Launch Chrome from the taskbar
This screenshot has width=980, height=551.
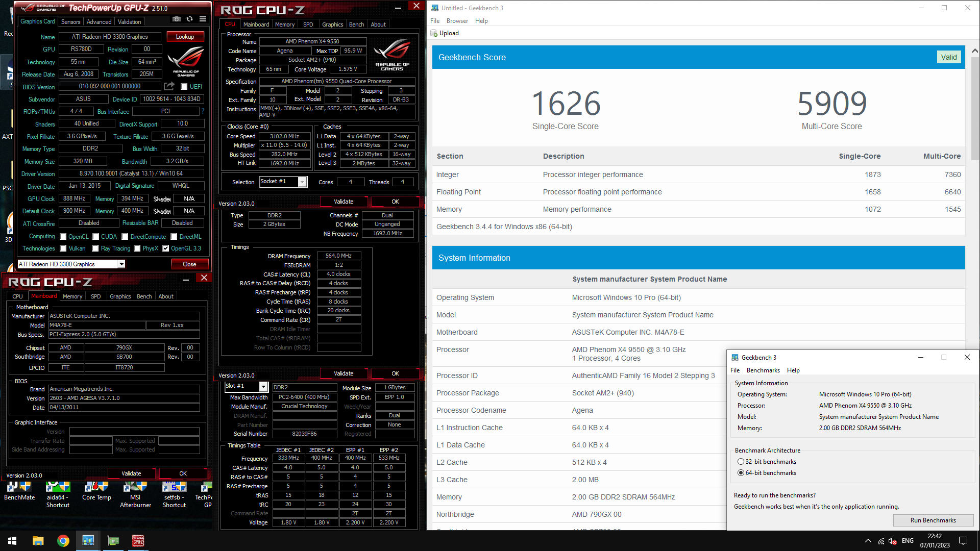point(63,541)
